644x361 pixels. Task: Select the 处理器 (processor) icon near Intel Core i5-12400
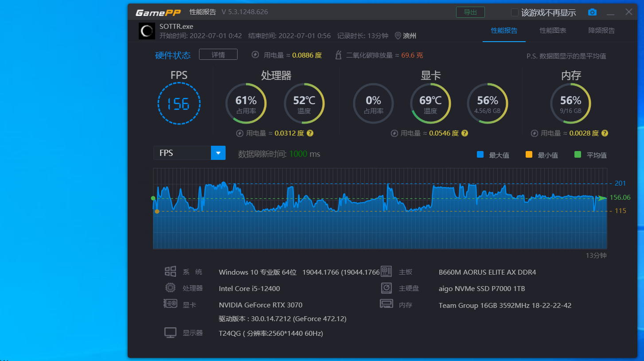(170, 287)
